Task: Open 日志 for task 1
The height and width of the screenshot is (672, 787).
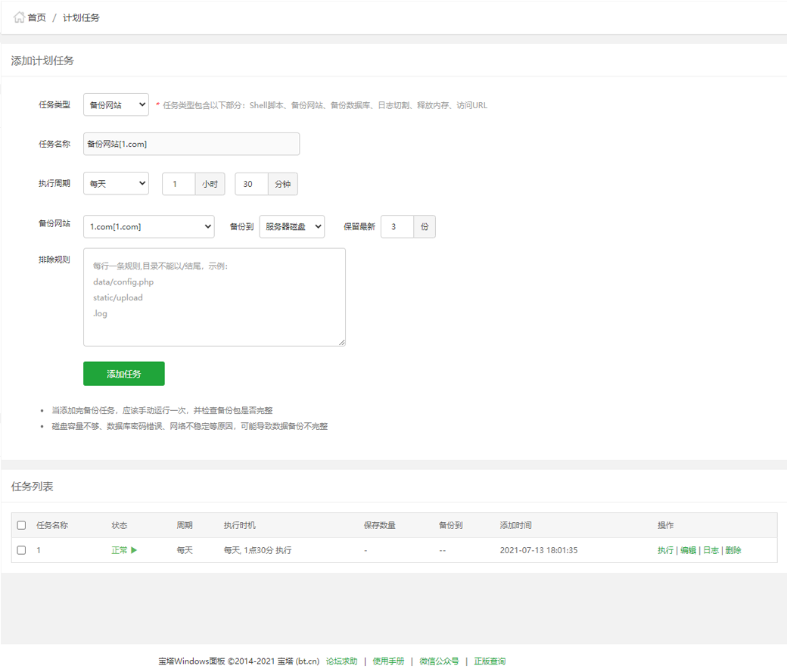Action: (x=711, y=550)
